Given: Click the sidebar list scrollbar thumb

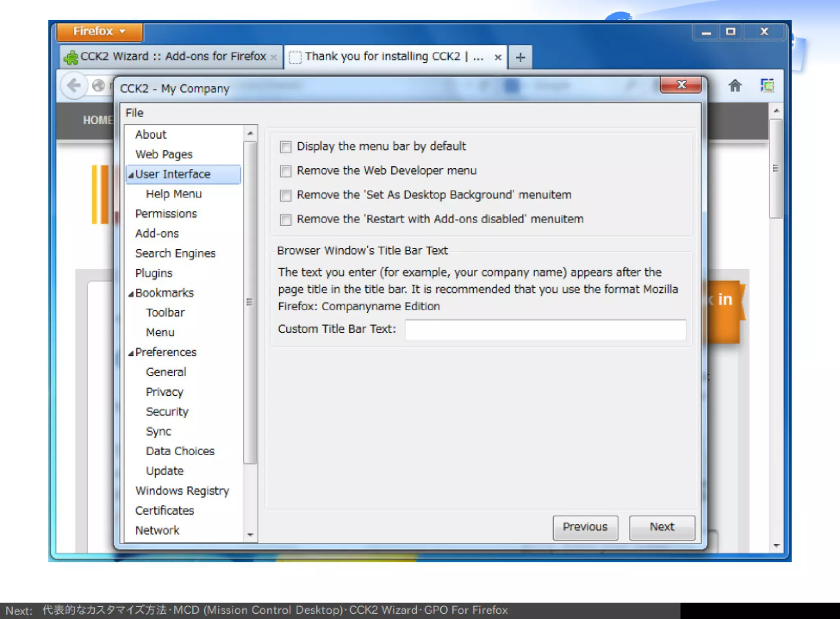Looking at the screenshot, I should (249, 302).
